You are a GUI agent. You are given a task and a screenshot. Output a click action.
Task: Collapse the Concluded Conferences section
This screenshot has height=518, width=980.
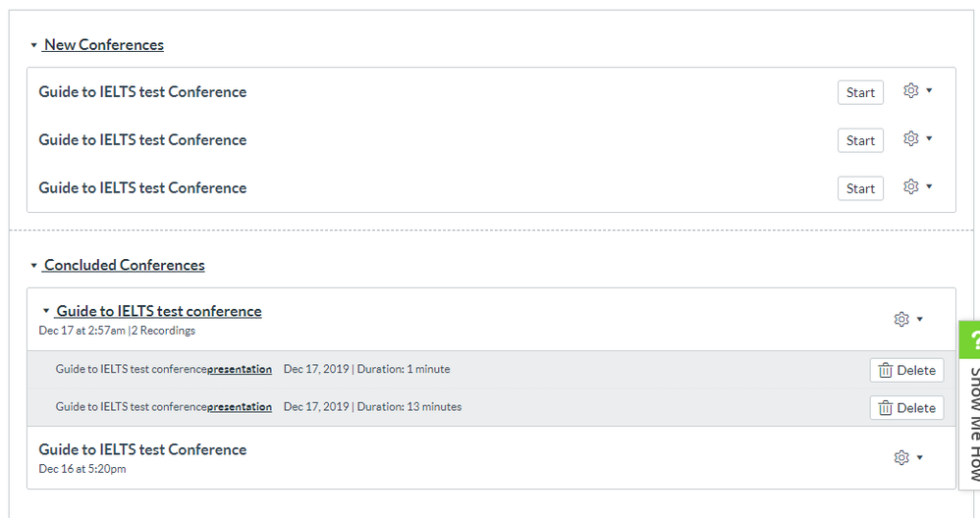(x=34, y=266)
